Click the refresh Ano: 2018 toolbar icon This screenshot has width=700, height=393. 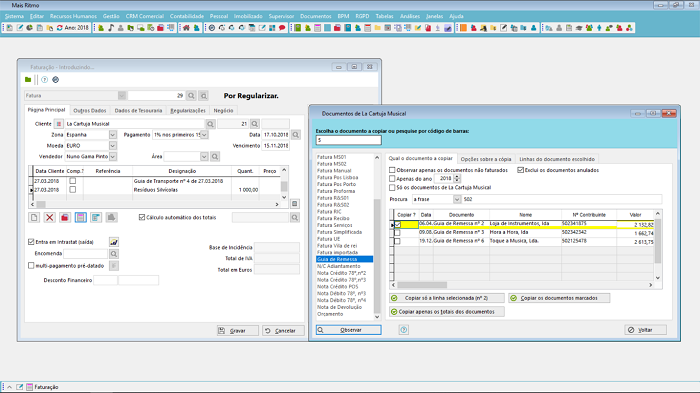59,28
